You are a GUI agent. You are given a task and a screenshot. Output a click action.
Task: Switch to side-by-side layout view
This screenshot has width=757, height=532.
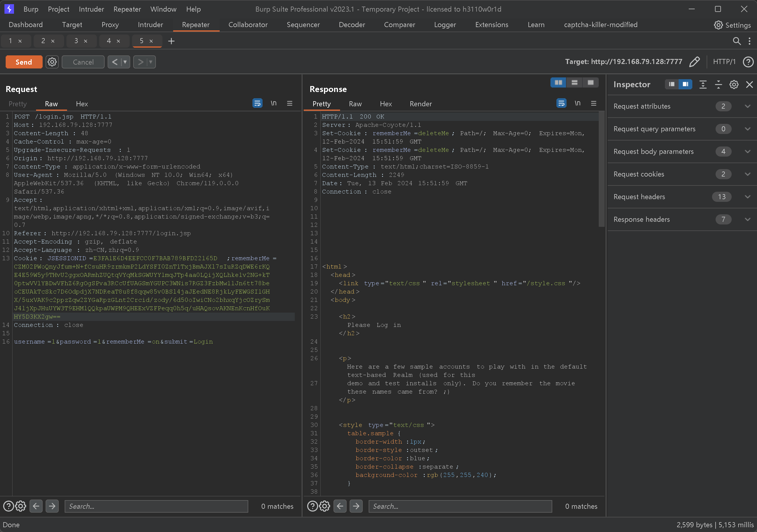tap(558, 83)
